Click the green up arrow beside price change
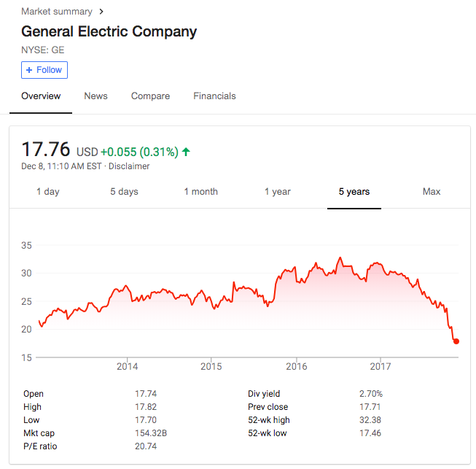This screenshot has height=469, width=476. 186,152
